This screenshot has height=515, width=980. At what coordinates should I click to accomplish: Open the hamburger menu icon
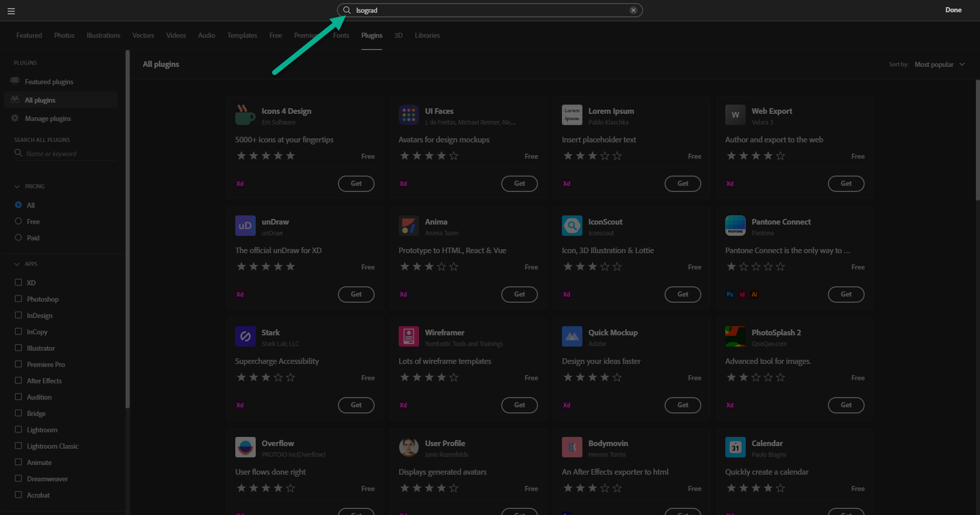coord(11,11)
